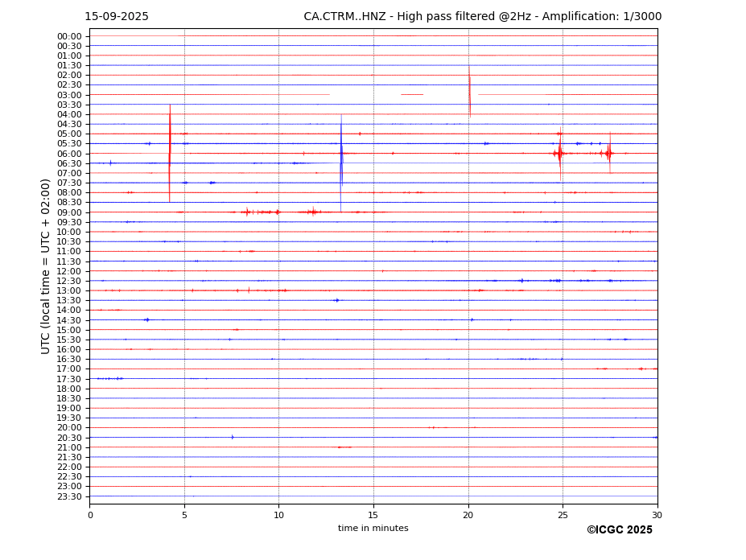Click the 05:30 row time label

click(x=69, y=144)
